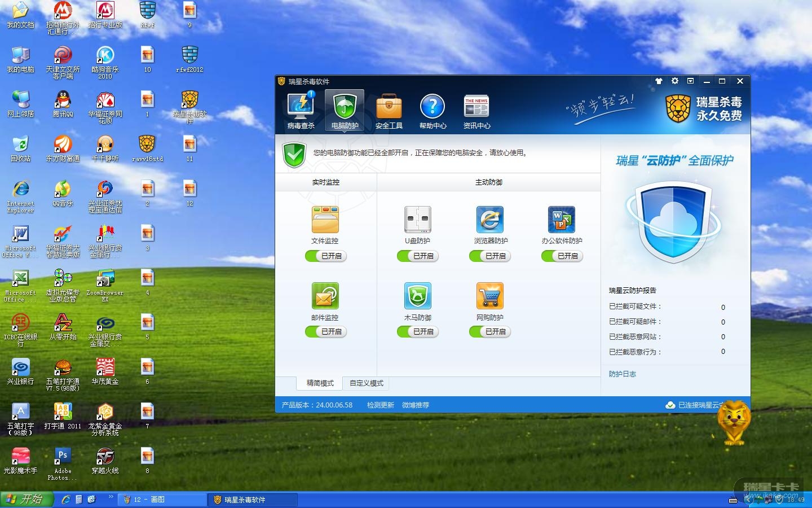Select the QQ音乐 desktop shortcut

63,194
